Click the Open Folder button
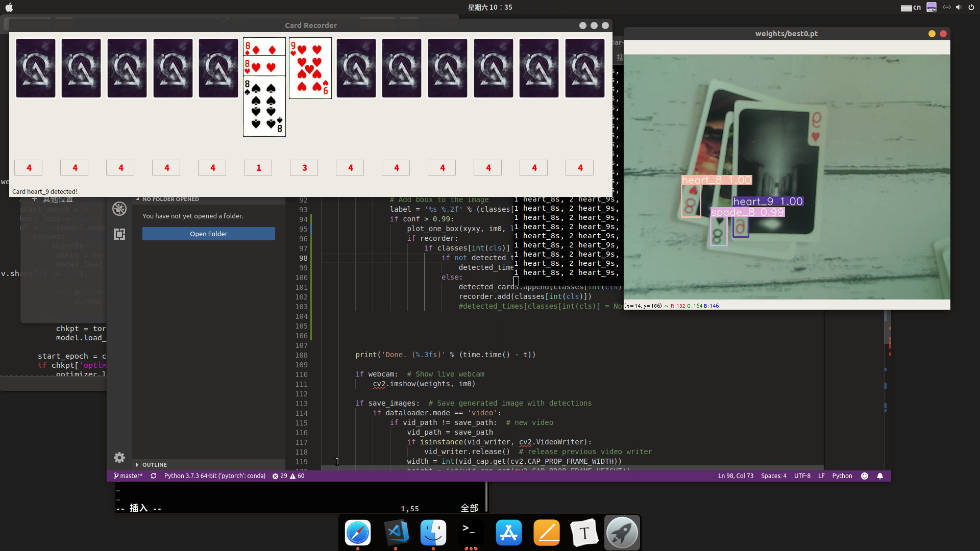Viewport: 980px width, 551px height. click(x=208, y=234)
